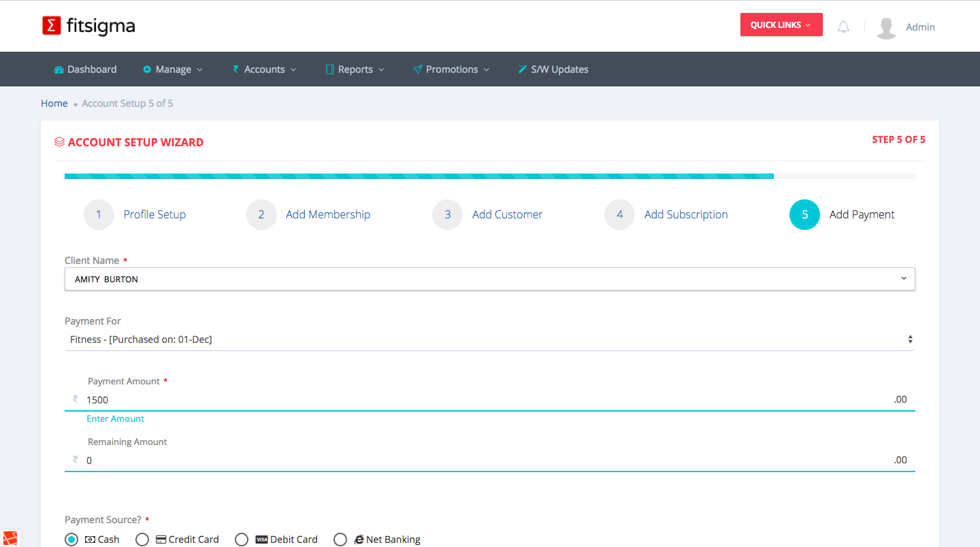Click the Admin user avatar

(886, 27)
